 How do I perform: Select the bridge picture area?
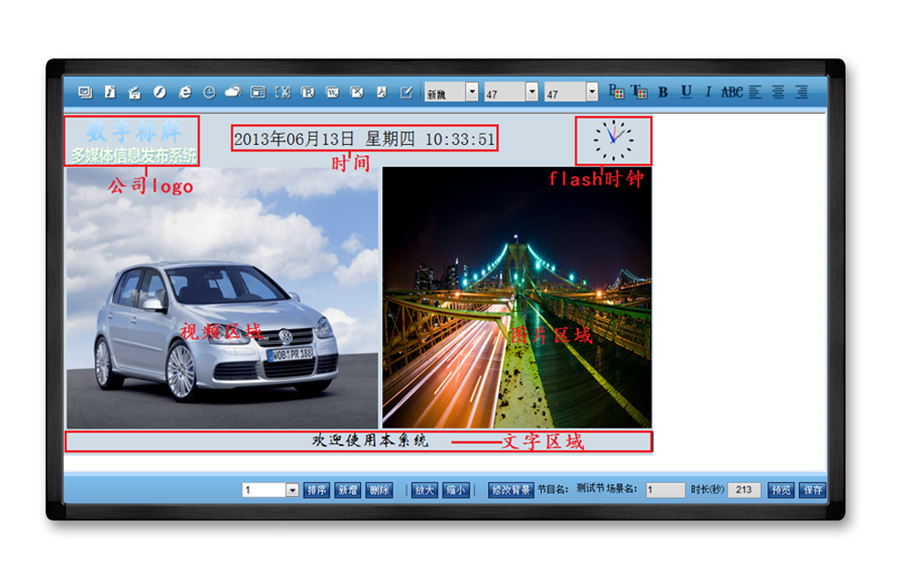tap(517, 298)
